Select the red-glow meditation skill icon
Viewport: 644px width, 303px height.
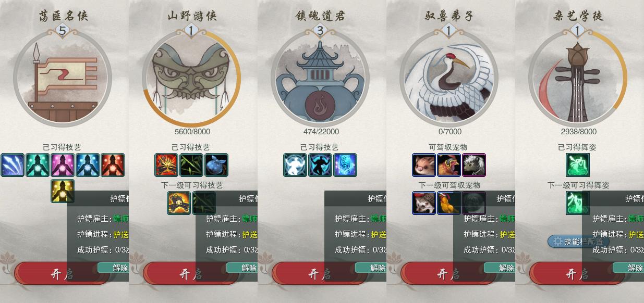[x=112, y=165]
